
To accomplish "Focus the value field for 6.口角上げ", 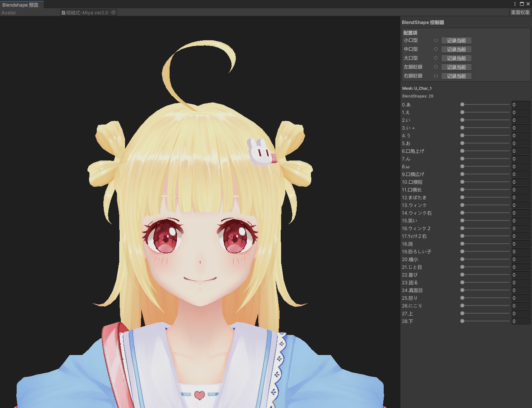I will click(520, 151).
